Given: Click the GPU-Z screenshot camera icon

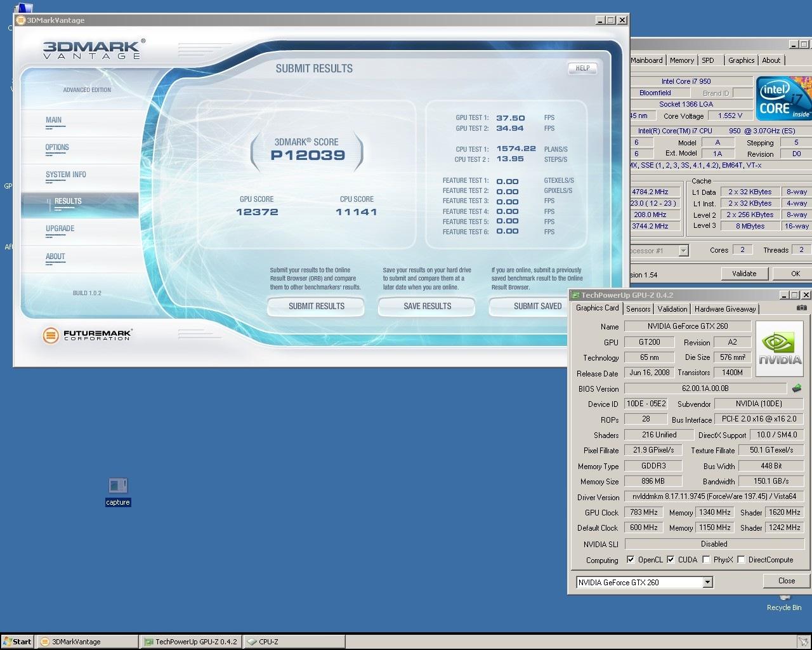Looking at the screenshot, I should pyautogui.click(x=802, y=308).
